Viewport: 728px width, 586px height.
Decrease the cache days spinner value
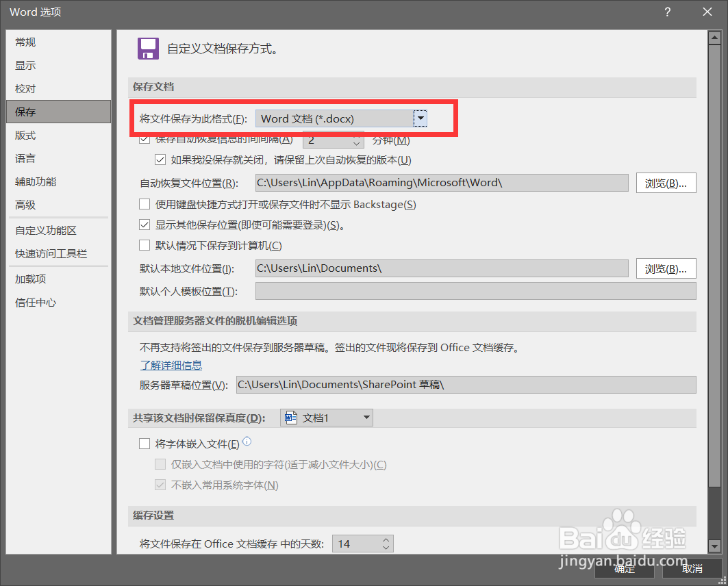pos(386,548)
